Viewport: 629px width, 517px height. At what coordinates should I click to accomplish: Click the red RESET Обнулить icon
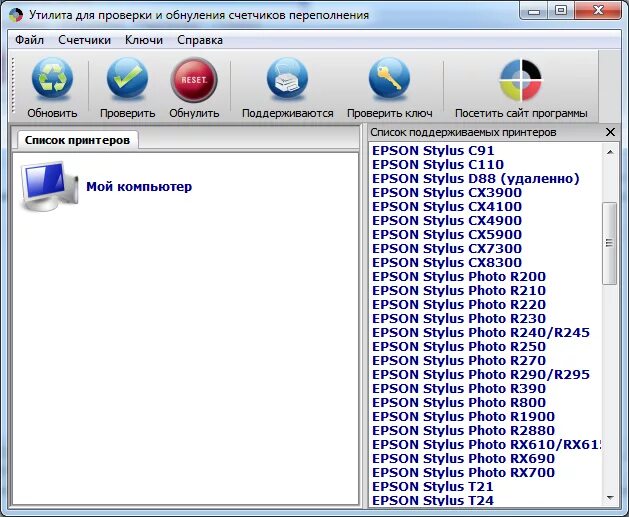(194, 79)
